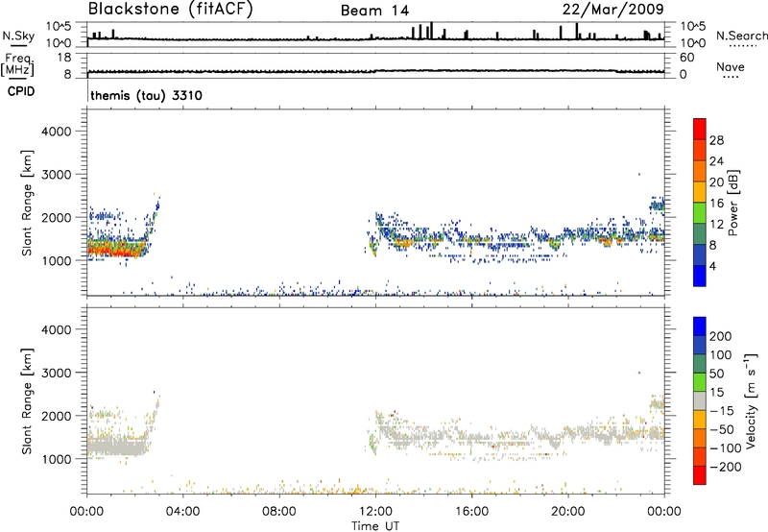768x532 pixels.
Task: Click the "1000" tick of the velocity panel
Action: tap(57, 459)
